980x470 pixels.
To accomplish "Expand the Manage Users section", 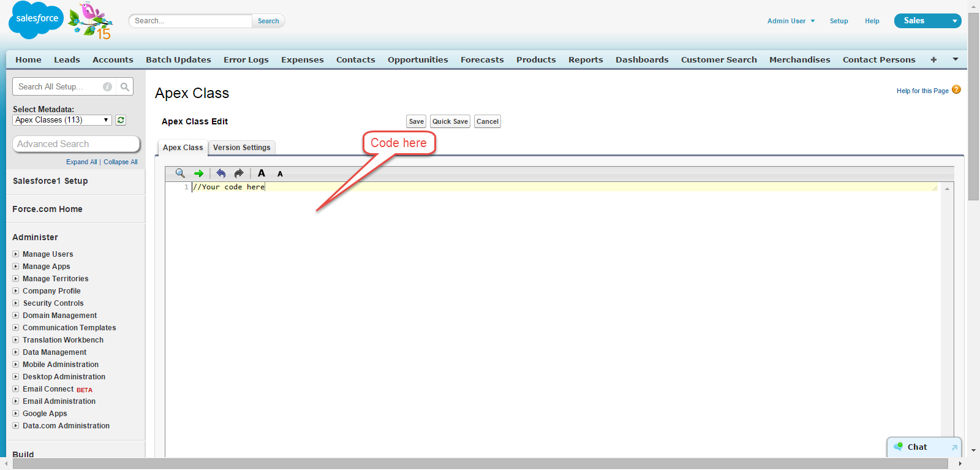I will (x=16, y=254).
